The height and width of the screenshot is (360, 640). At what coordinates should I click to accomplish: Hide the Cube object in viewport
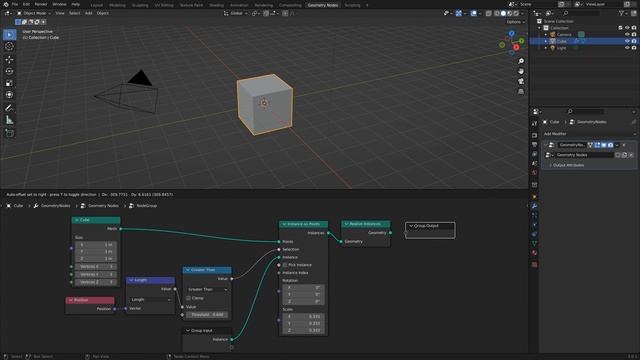pyautogui.click(x=627, y=41)
